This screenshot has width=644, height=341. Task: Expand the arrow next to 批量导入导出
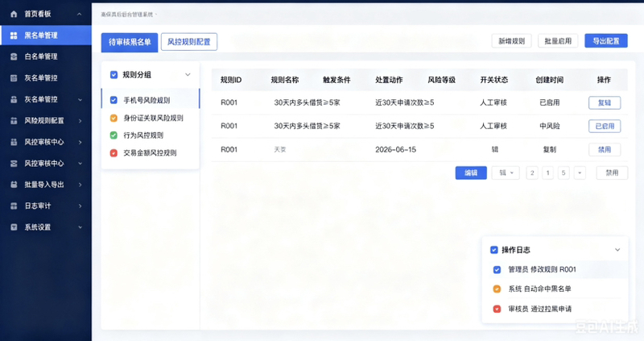[x=80, y=185]
